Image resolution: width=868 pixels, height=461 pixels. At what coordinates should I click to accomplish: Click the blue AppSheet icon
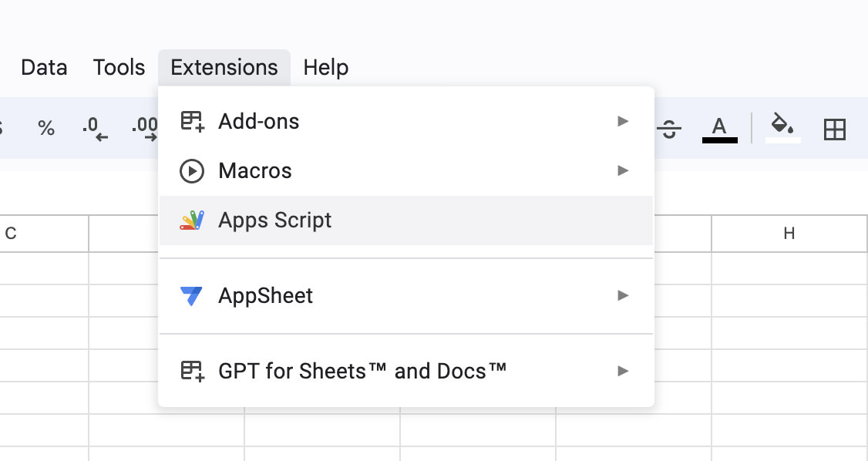coord(191,296)
